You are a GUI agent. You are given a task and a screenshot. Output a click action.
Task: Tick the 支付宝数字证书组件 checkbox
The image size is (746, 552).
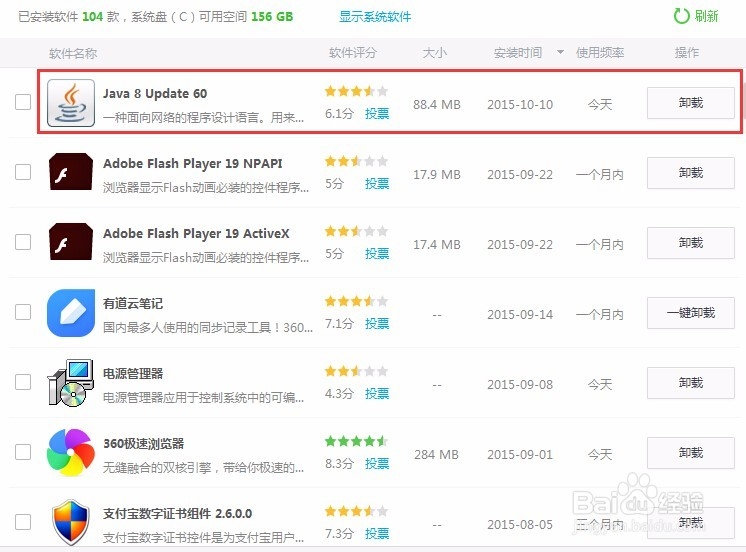click(x=23, y=522)
